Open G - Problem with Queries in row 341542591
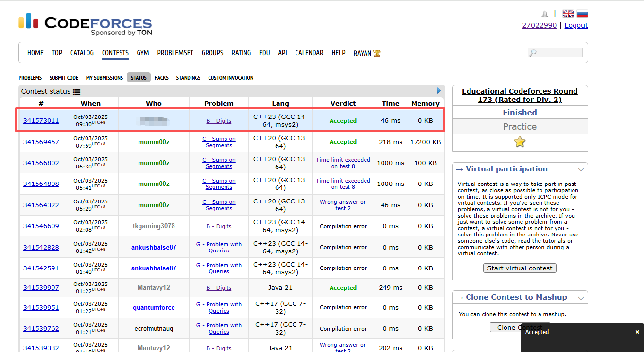Screen dimensions: 644x352 pos(219,268)
